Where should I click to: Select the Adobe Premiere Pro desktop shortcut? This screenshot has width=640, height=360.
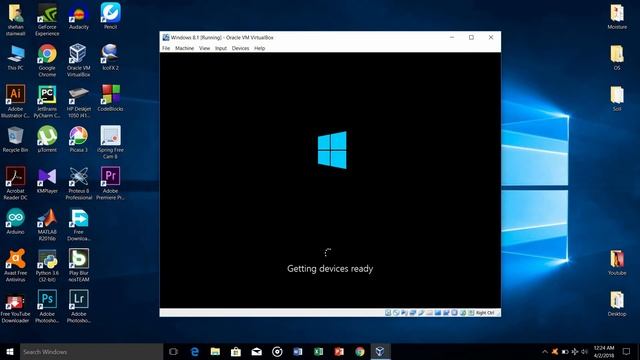point(110,183)
